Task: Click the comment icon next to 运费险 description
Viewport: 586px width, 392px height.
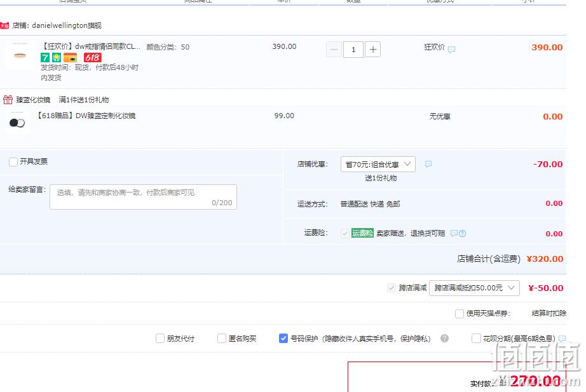Action: tap(454, 233)
